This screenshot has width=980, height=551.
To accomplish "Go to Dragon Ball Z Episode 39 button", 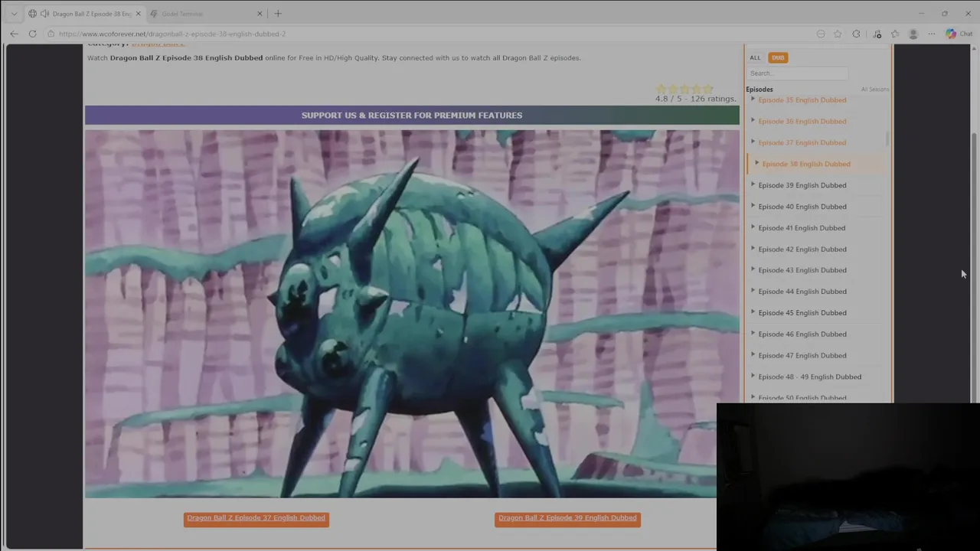I will coord(567,518).
